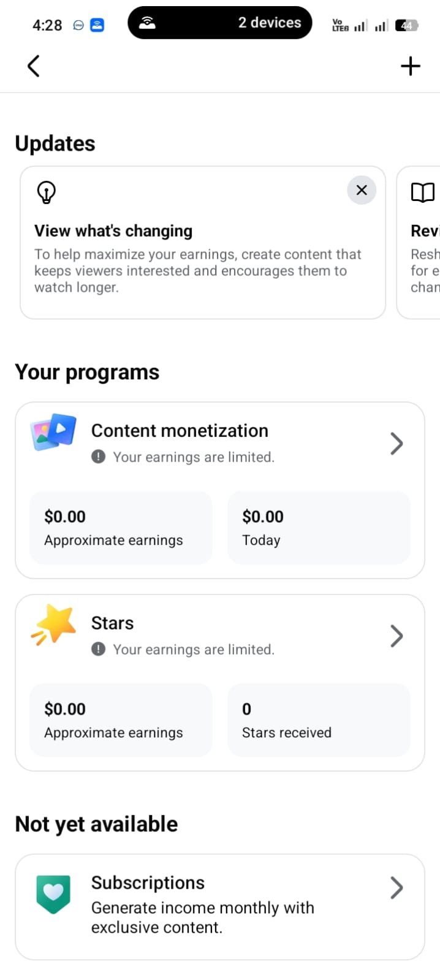Select Content monetization Approximate earnings tile

point(121,528)
